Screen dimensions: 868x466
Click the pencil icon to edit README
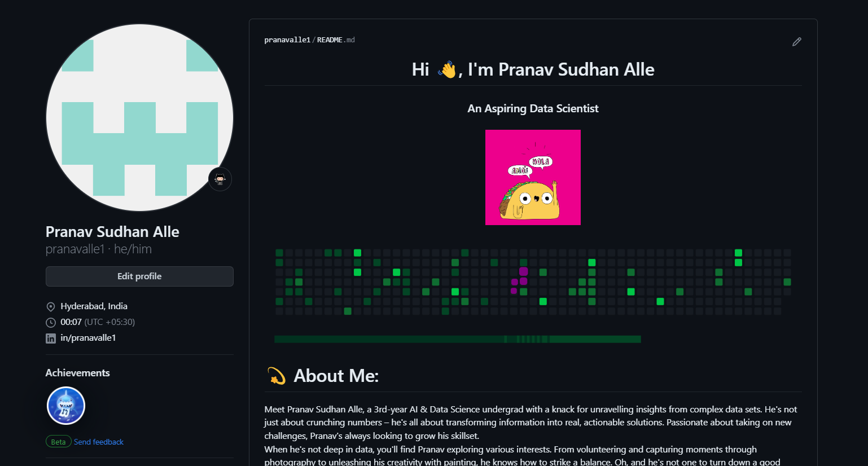pos(796,42)
